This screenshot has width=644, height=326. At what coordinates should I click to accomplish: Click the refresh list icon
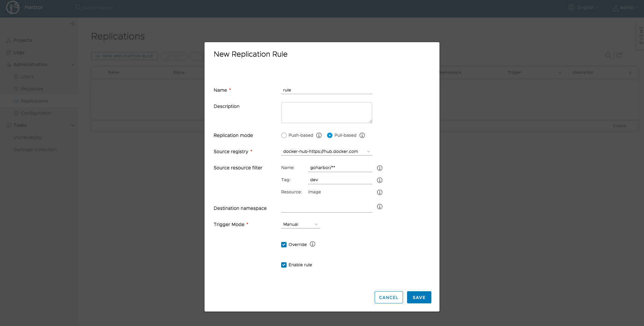click(x=619, y=55)
